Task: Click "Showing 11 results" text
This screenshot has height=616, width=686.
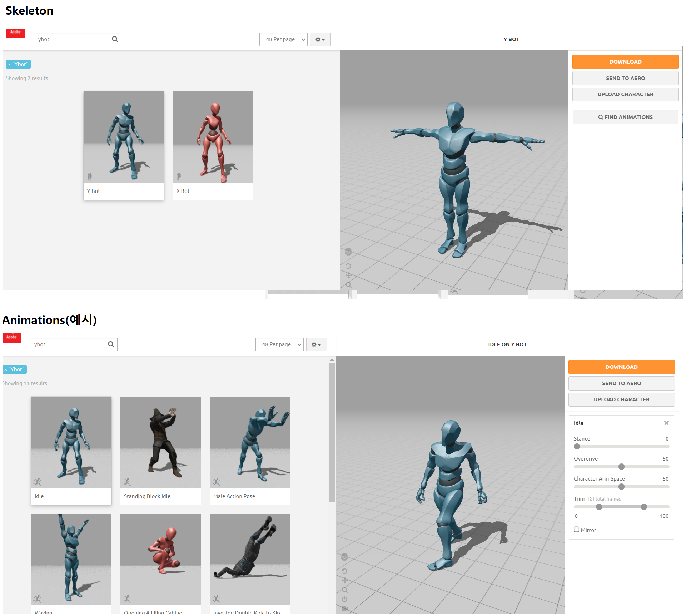Action: point(25,383)
